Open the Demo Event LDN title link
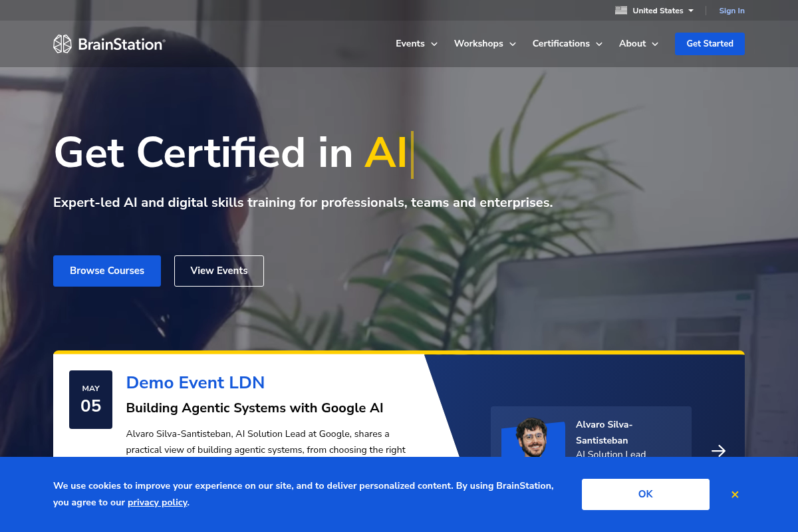The image size is (798, 532). point(196,382)
